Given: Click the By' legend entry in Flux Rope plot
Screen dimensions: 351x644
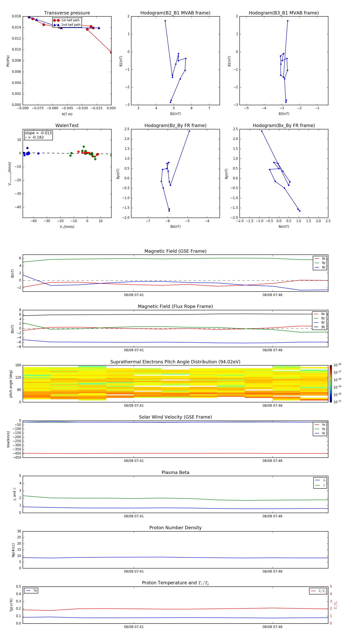Looking at the screenshot, I should tap(320, 318).
